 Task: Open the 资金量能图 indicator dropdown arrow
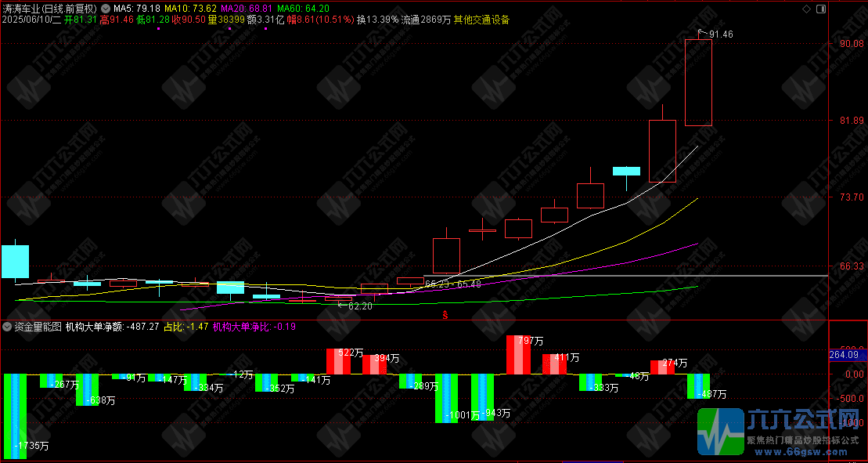pos(7,327)
